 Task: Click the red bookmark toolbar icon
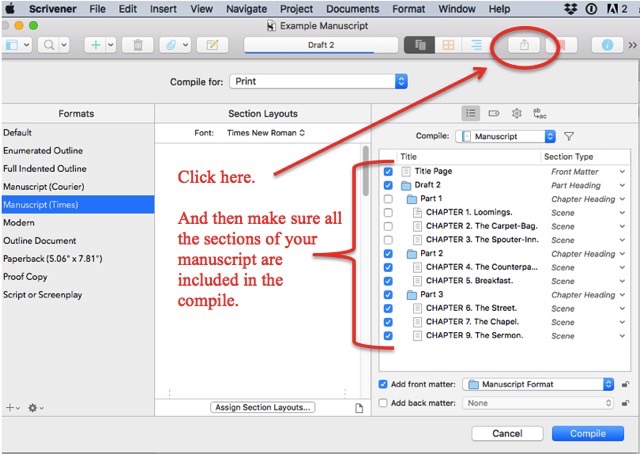point(562,45)
